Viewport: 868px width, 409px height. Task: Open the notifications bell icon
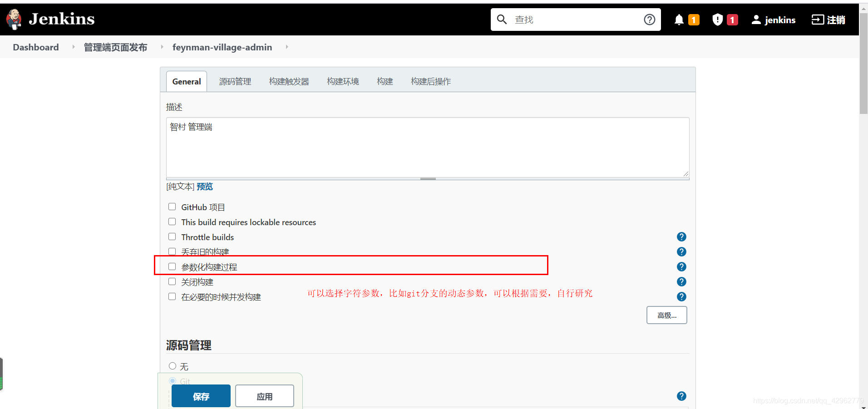[679, 20]
